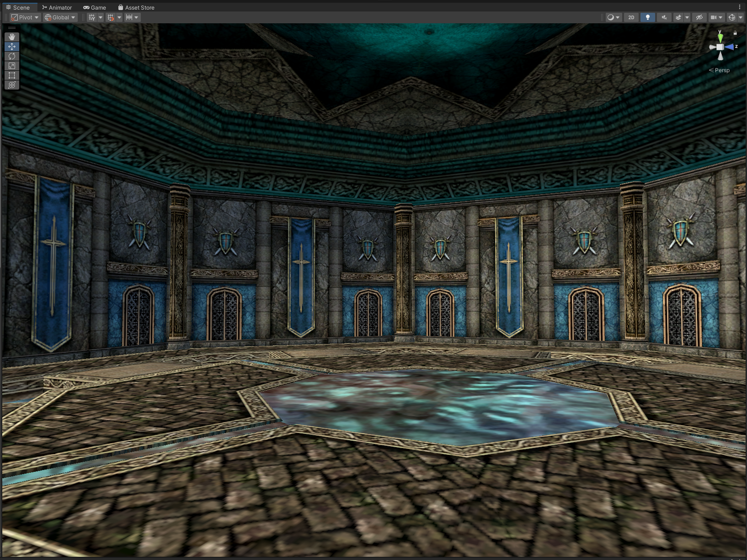Select the Rect transform tool
Viewport: 747px width, 560px height.
pos(12,75)
